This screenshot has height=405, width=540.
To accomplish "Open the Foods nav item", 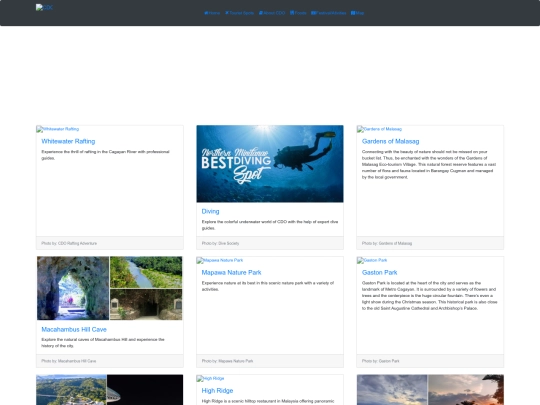I will pos(298,13).
